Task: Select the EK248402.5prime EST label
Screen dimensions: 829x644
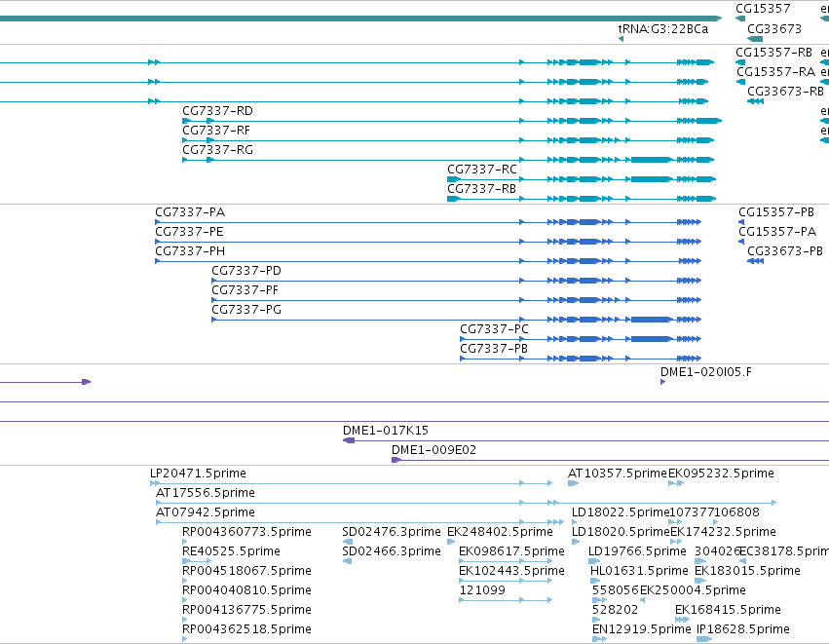Action: 500,532
